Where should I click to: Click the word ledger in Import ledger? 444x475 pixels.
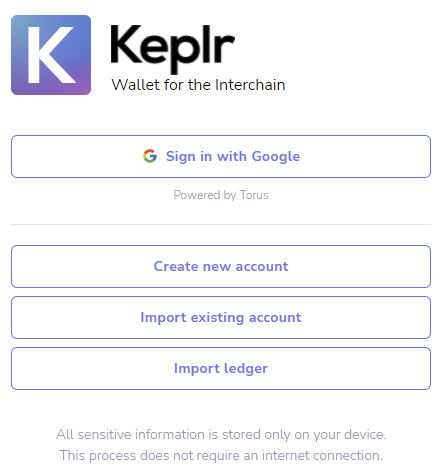tap(246, 369)
